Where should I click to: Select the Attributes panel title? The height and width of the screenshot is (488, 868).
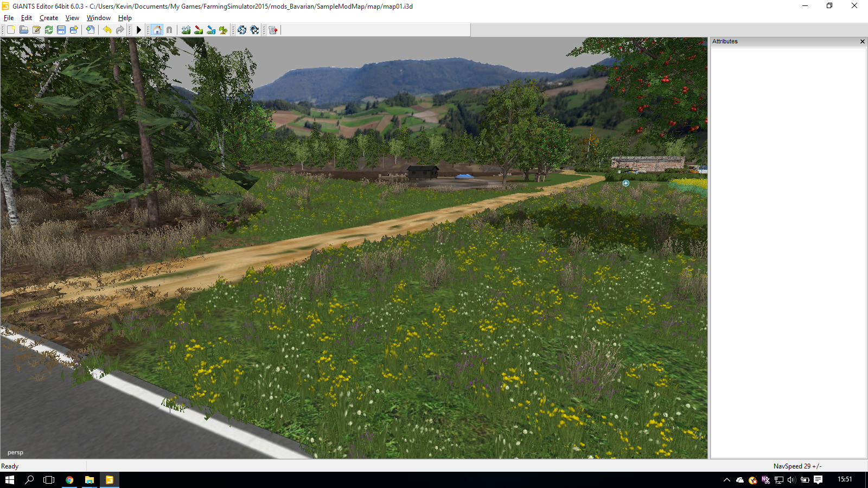pos(725,41)
